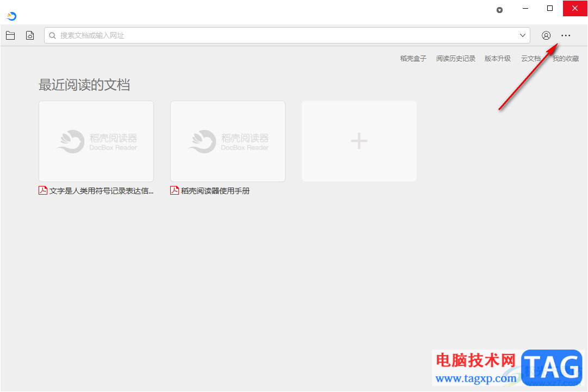Click the magnifier search icon
The width and height of the screenshot is (588, 392).
click(x=53, y=35)
